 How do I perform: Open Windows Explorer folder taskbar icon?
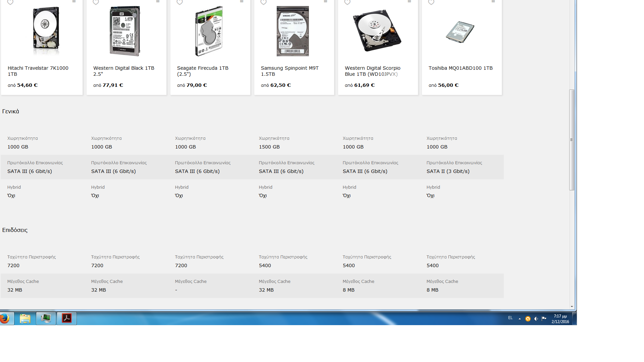(x=25, y=318)
